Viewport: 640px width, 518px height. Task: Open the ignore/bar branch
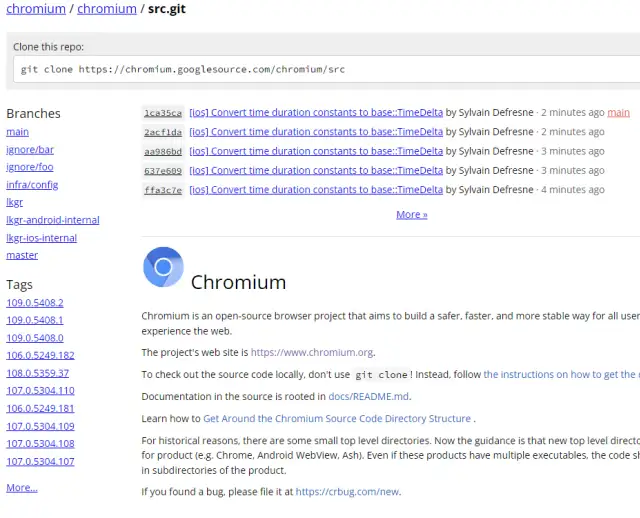[30, 150]
